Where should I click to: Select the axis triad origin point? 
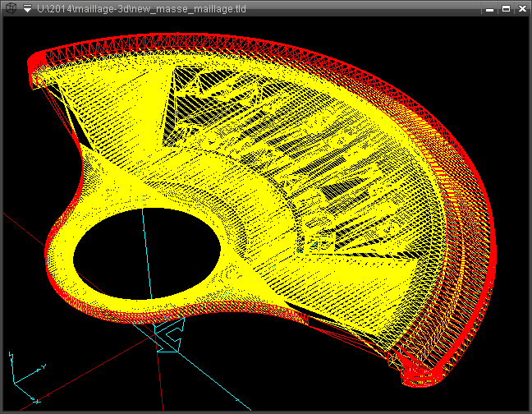click(x=14, y=382)
